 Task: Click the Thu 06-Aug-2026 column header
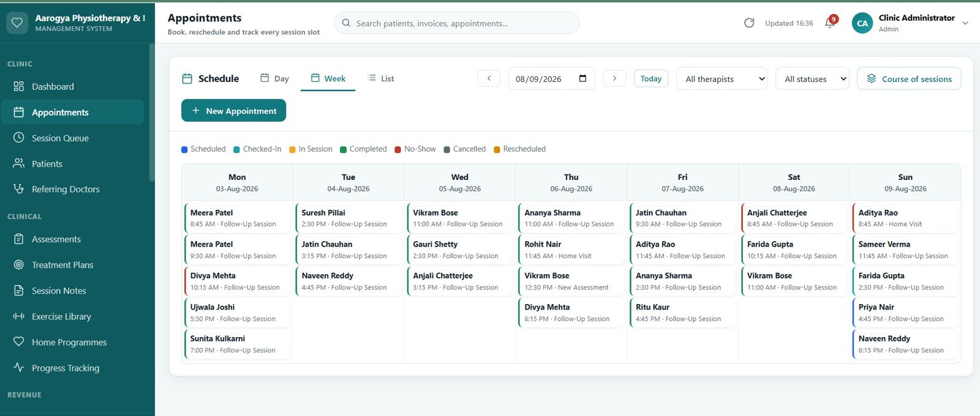571,182
